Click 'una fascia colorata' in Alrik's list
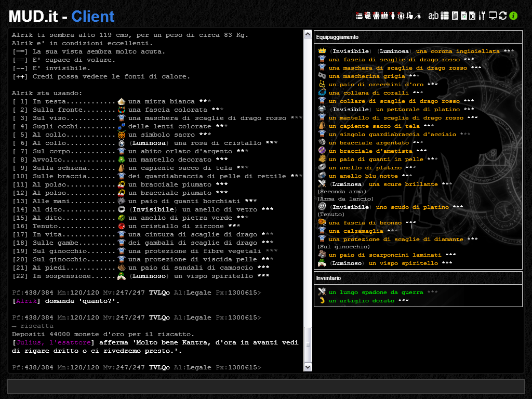Screen dimensions: 532x399 coord(168,110)
